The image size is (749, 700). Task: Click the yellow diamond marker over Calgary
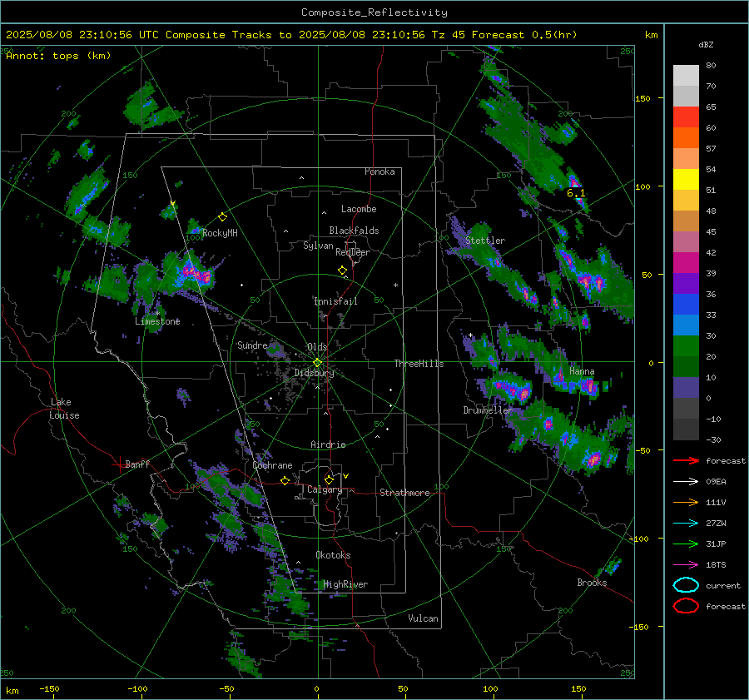click(x=329, y=479)
